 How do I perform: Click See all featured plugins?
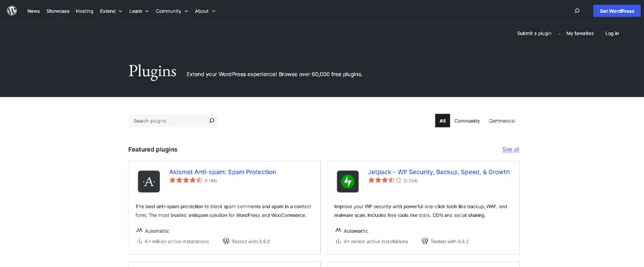[x=511, y=149]
